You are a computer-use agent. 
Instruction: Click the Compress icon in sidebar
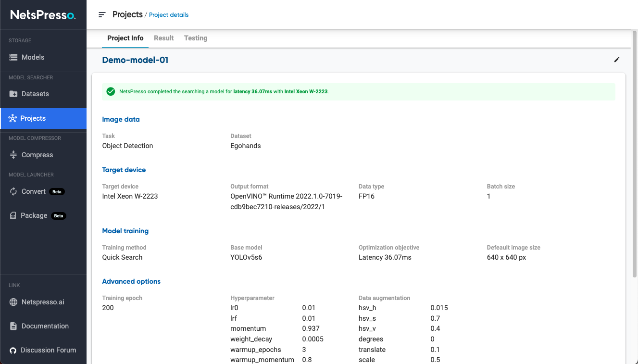coord(13,155)
